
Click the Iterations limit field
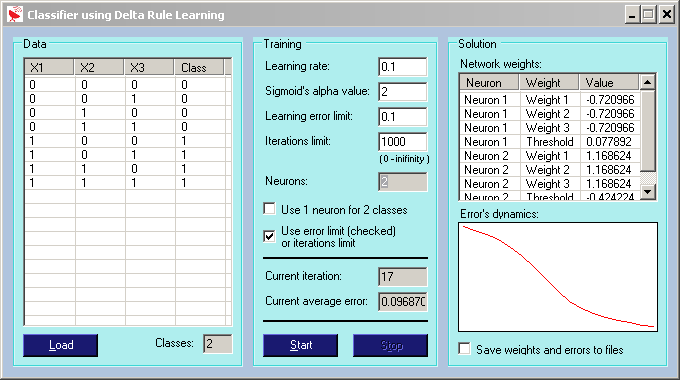[402, 142]
